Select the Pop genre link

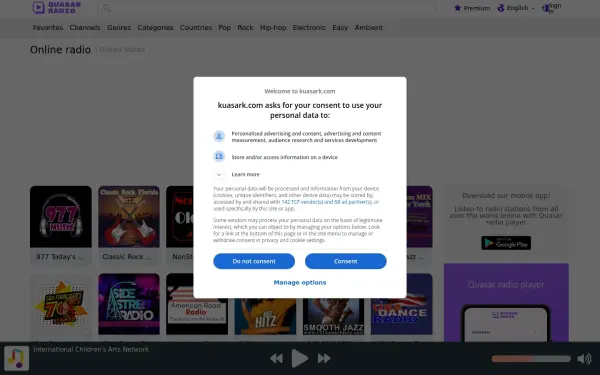point(225,28)
